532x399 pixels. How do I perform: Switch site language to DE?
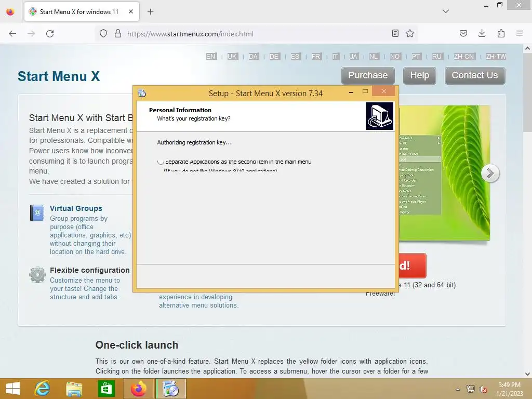[274, 56]
